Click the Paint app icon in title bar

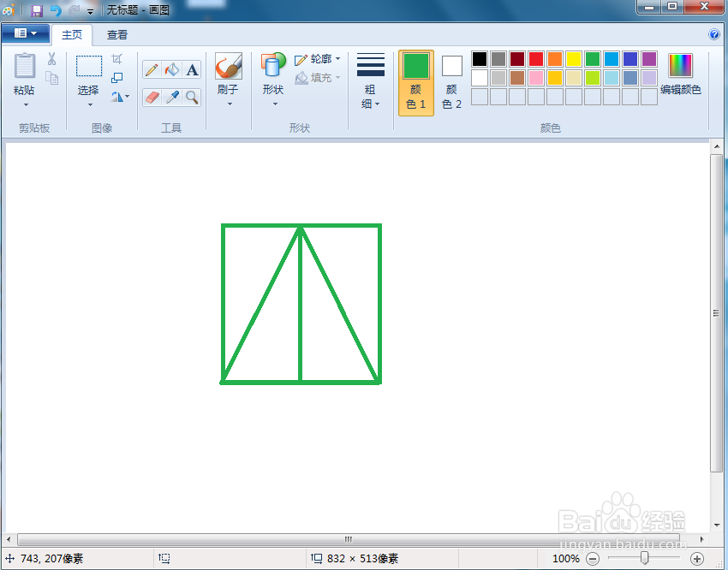[9, 9]
